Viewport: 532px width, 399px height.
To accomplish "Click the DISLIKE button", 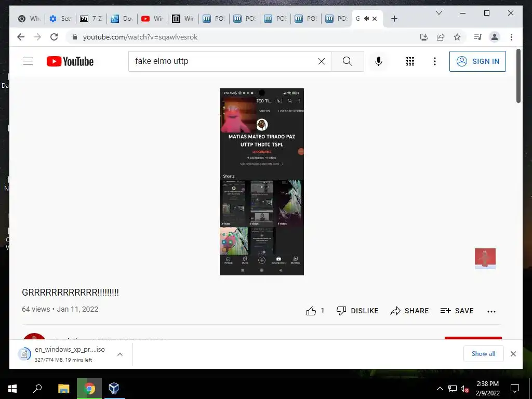I will 357,311.
